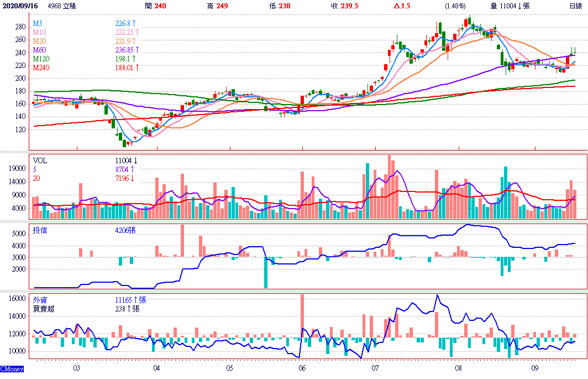Click the M120 green legend label
This screenshot has height=379, width=588.
(x=41, y=59)
